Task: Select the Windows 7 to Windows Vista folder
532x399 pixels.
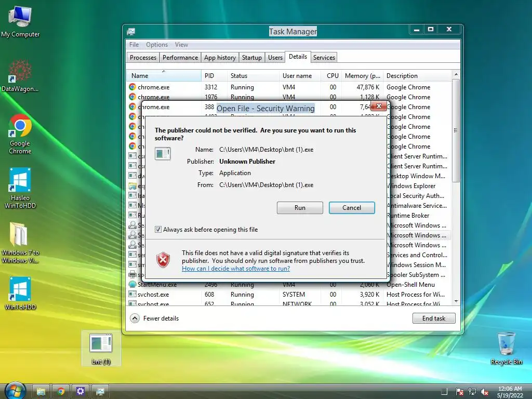Action: [x=20, y=243]
